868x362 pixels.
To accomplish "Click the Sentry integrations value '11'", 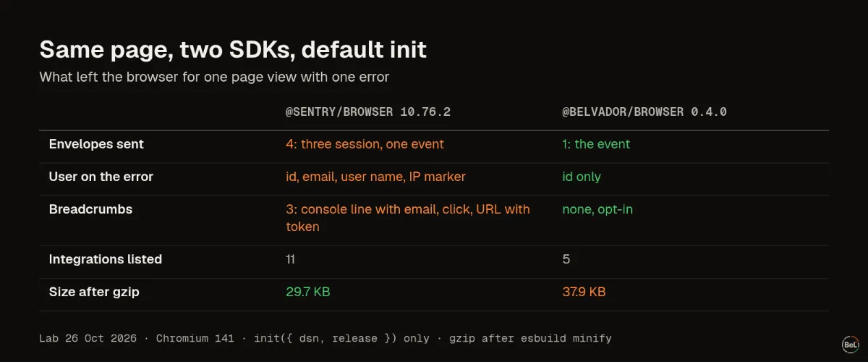I will 291,259.
